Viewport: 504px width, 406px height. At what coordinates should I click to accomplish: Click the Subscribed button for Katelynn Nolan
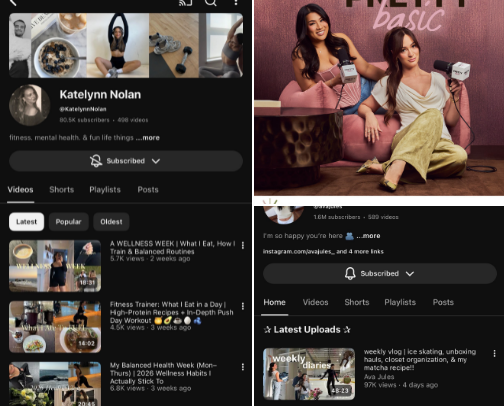[126, 161]
